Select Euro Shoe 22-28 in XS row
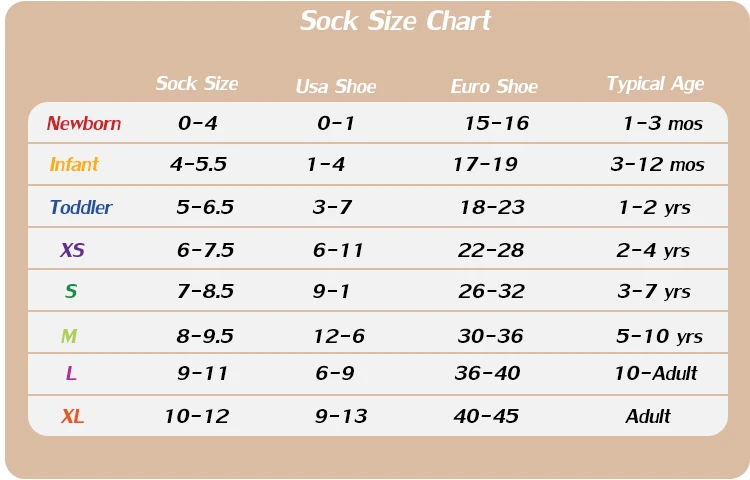This screenshot has width=750, height=480. pyautogui.click(x=491, y=250)
